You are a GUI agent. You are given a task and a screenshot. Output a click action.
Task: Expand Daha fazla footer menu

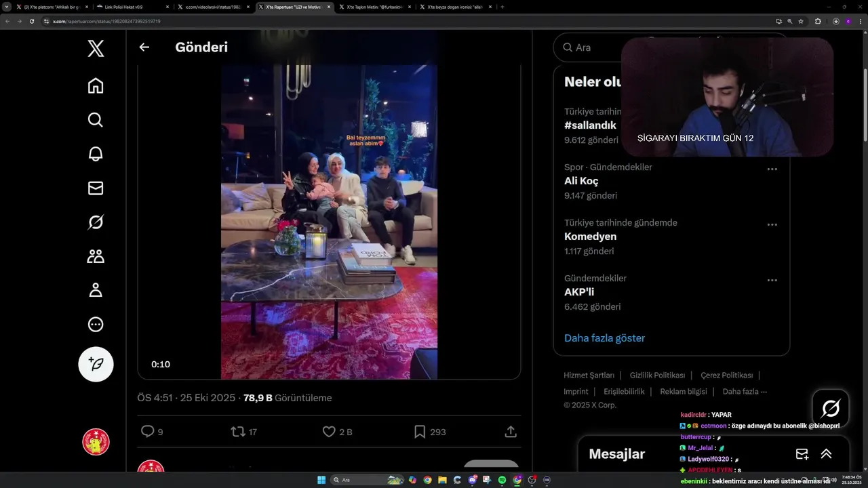point(745,392)
